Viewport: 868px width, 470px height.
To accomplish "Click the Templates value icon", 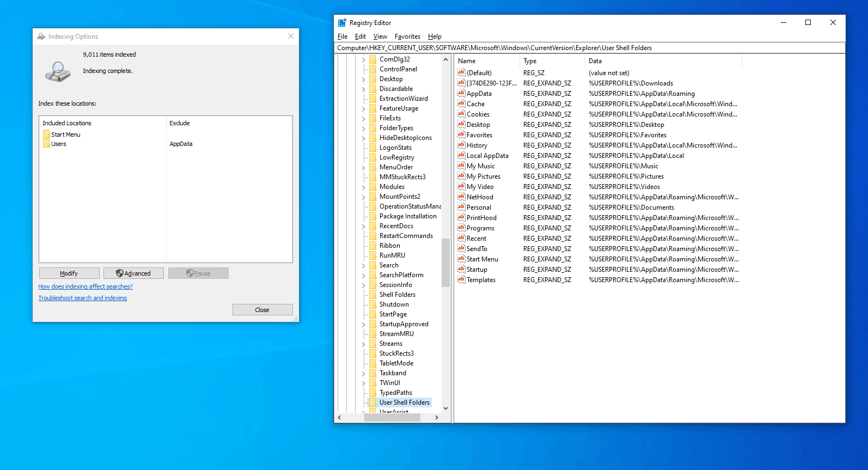I will pyautogui.click(x=461, y=279).
